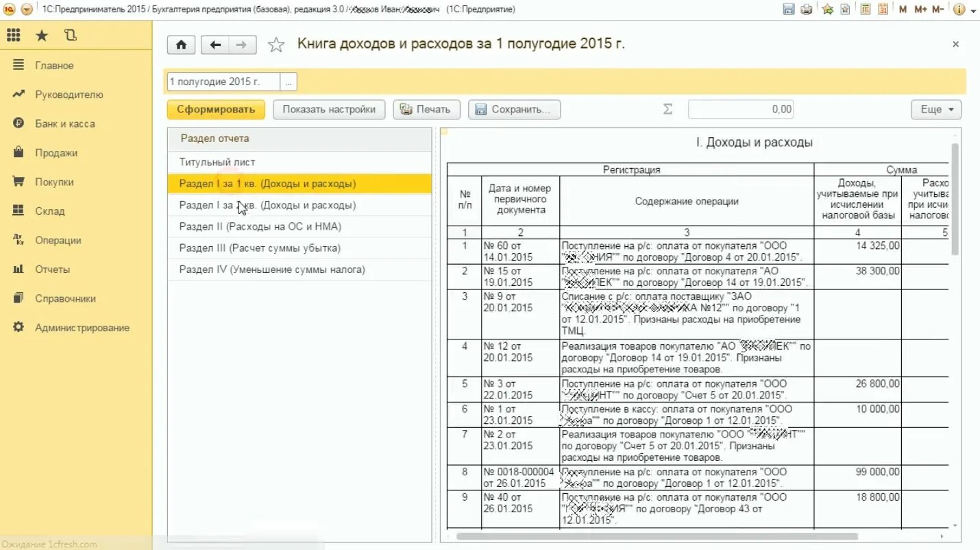Close the report tab with the x
This screenshot has height=550, width=980.
point(956,44)
